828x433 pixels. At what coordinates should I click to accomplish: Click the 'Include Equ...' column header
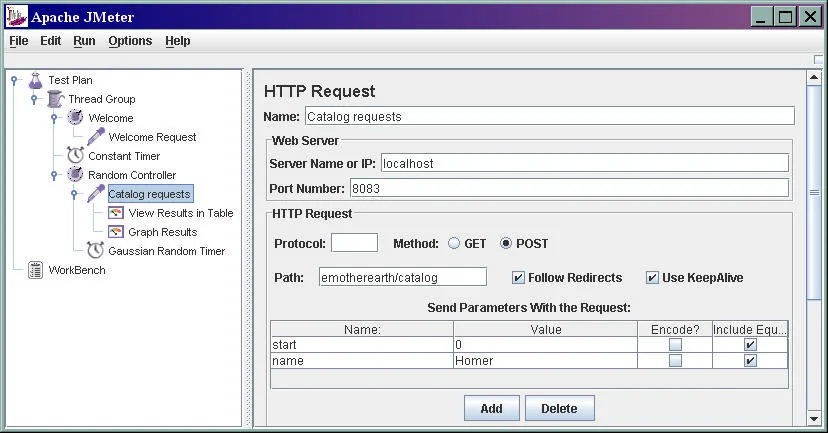click(750, 330)
